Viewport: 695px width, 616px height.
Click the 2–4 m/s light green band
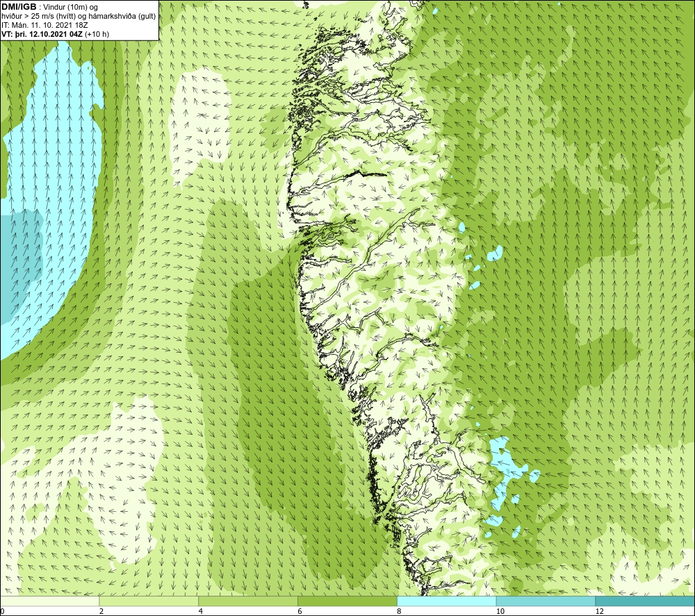point(149,601)
